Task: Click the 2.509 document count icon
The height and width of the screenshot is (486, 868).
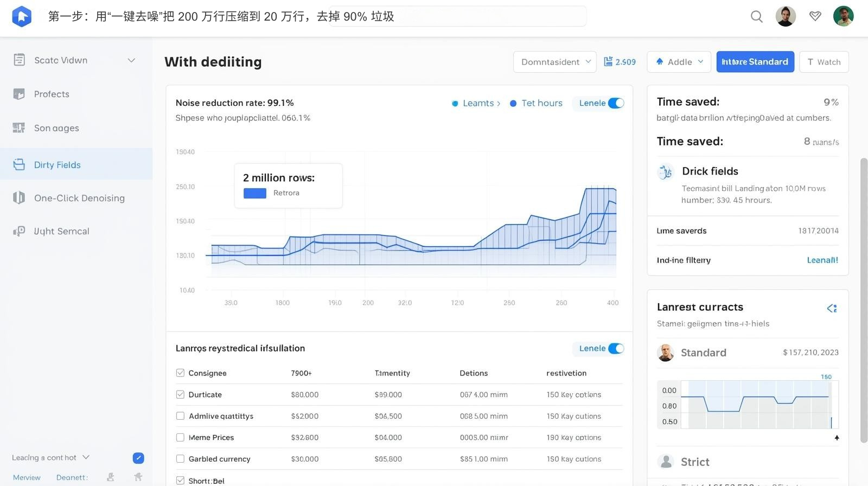Action: tap(608, 62)
